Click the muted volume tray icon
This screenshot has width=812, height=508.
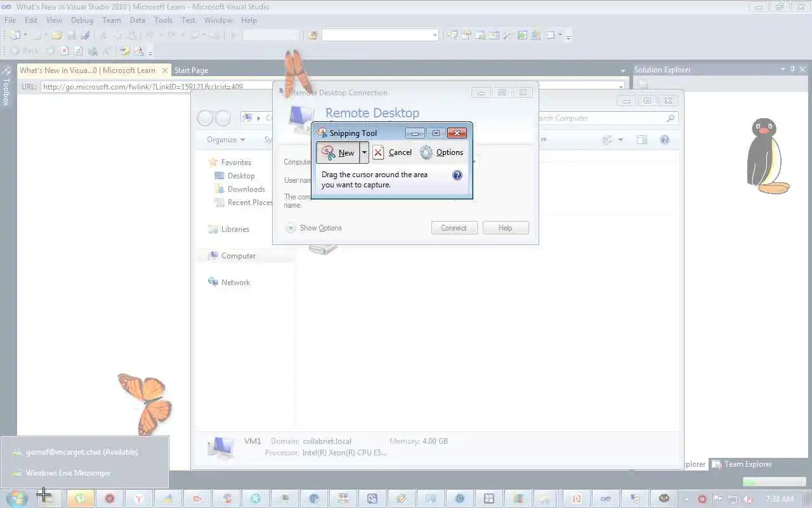coord(748,499)
